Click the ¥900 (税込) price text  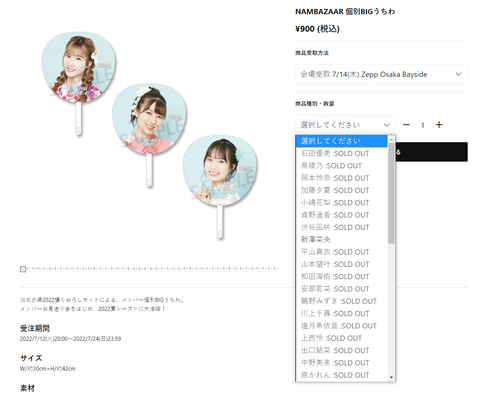coord(317,29)
